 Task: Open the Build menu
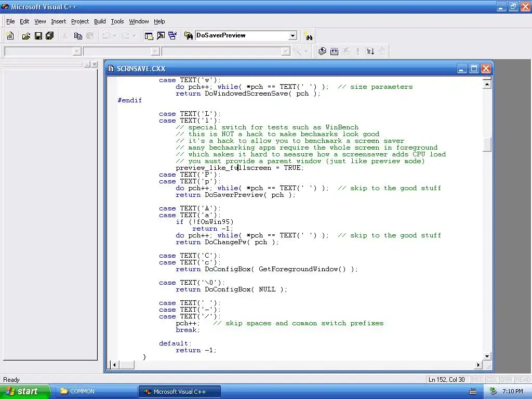click(x=100, y=21)
